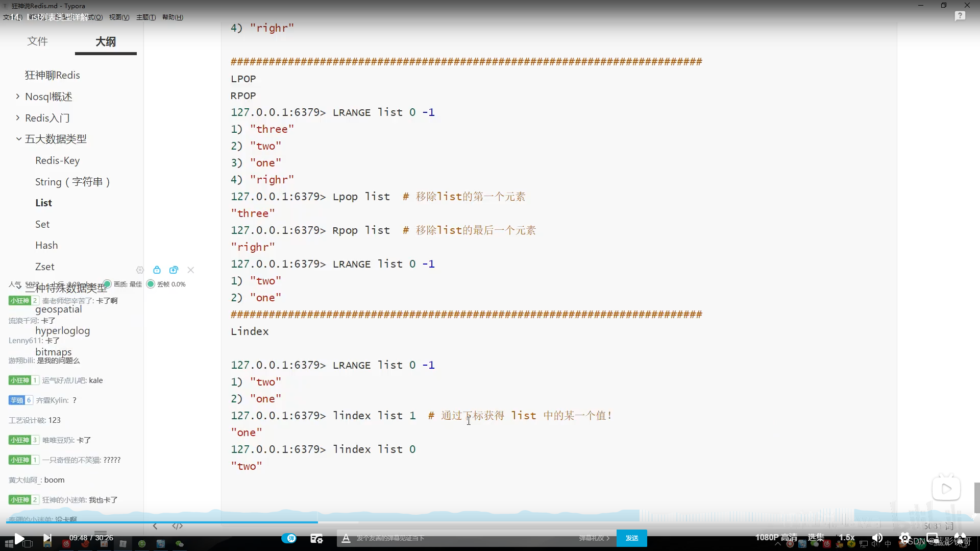Click the blue 发送 send button

point(632,538)
